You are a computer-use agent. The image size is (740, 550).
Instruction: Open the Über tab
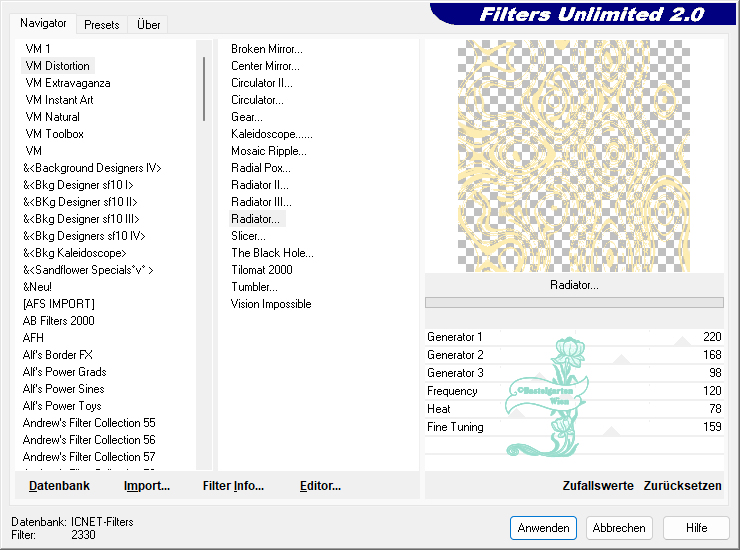click(x=148, y=24)
